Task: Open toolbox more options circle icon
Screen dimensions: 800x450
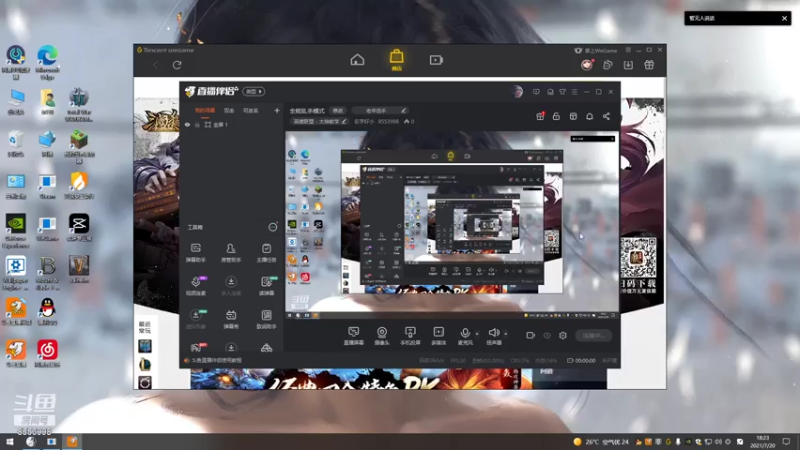Action: 273,227
